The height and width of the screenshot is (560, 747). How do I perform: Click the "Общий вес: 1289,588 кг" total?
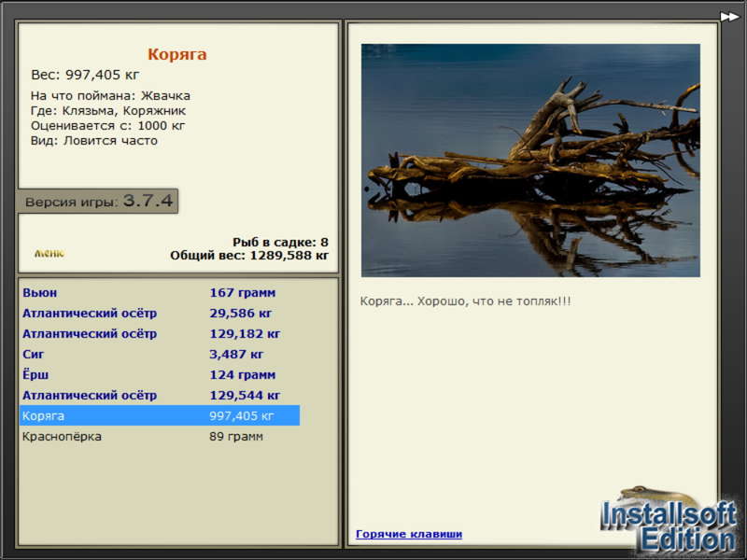(249, 255)
